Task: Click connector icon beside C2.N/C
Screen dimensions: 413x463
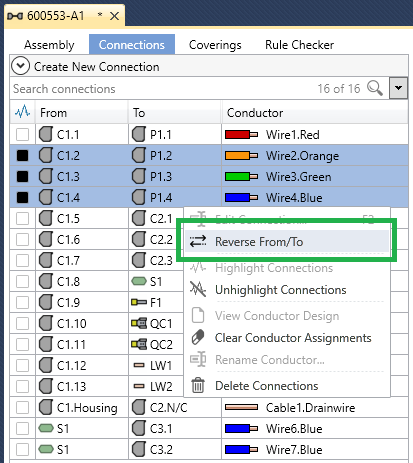Action: 139,407
